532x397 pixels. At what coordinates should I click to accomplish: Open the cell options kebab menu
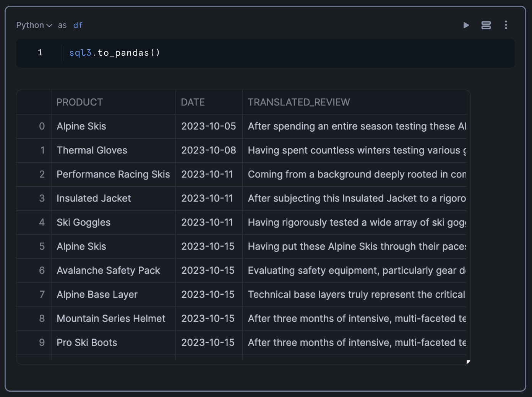tap(506, 25)
